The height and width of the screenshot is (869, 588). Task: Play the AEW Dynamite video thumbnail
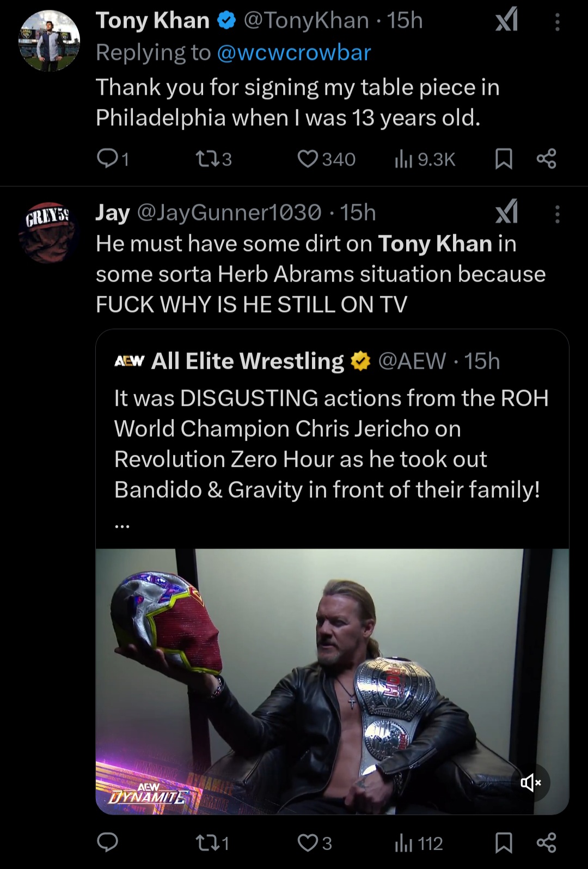332,681
